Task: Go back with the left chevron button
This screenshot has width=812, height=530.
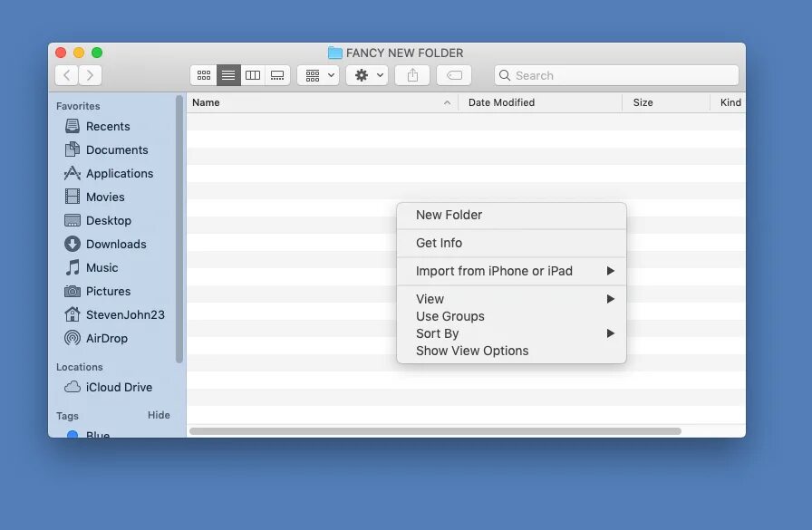Action: [67, 75]
